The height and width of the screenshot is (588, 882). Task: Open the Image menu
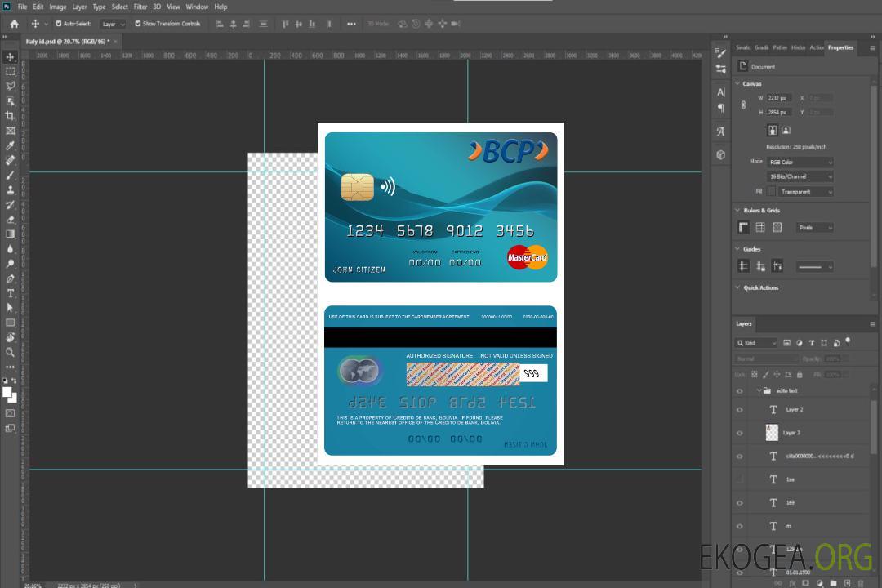pyautogui.click(x=58, y=7)
